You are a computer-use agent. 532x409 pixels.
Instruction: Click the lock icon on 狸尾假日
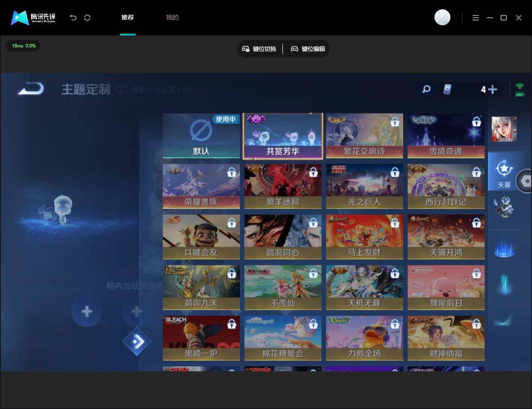tap(477, 273)
